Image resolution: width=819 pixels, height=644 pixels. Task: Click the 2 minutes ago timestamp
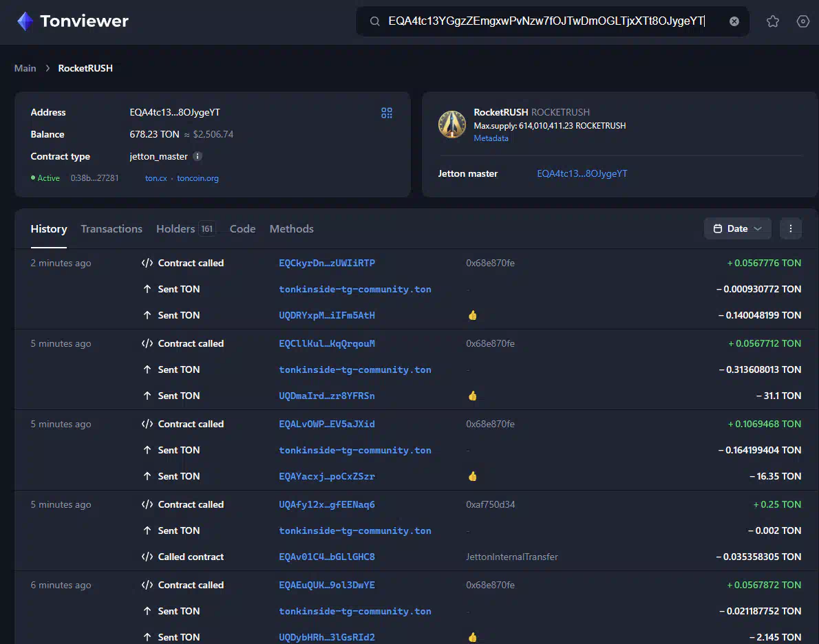pyautogui.click(x=61, y=263)
